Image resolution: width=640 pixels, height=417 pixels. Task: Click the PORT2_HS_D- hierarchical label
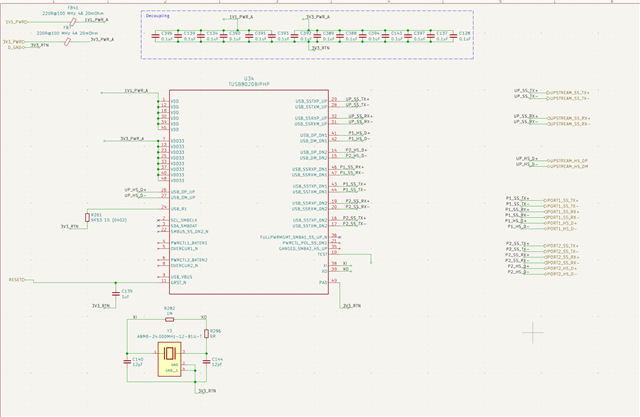560,274
